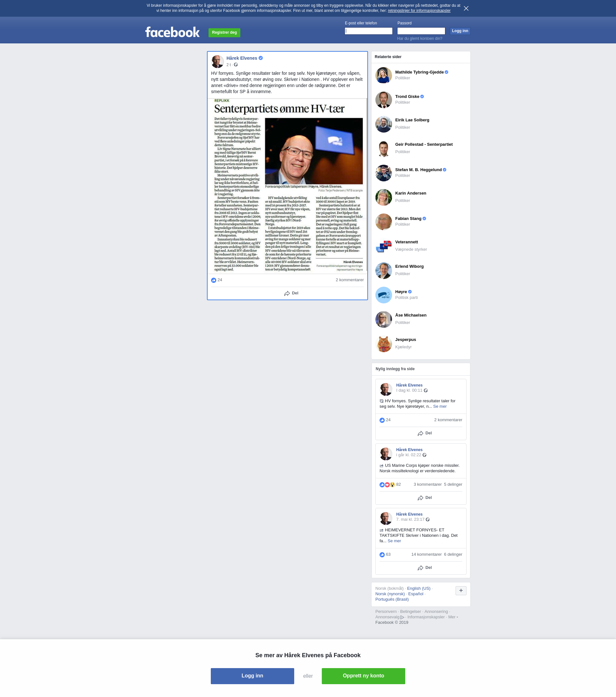Switch language to Norsk (nynorsk)
Screen dimensions: 616x697
pos(390,594)
